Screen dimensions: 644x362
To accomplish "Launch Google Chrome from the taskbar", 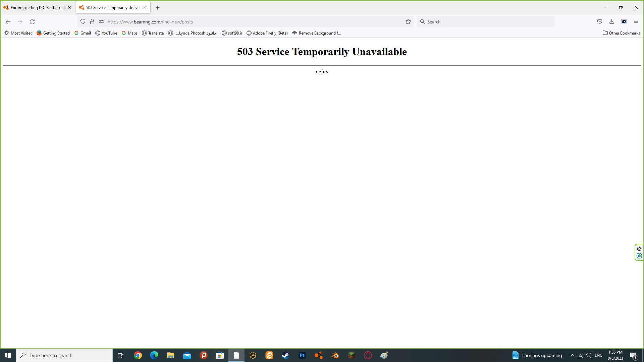I will tap(138, 355).
